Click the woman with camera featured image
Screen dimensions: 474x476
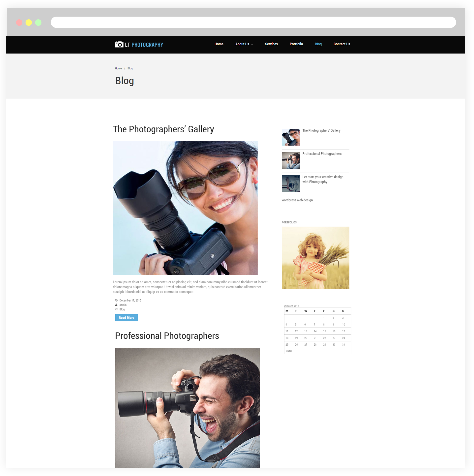click(185, 208)
